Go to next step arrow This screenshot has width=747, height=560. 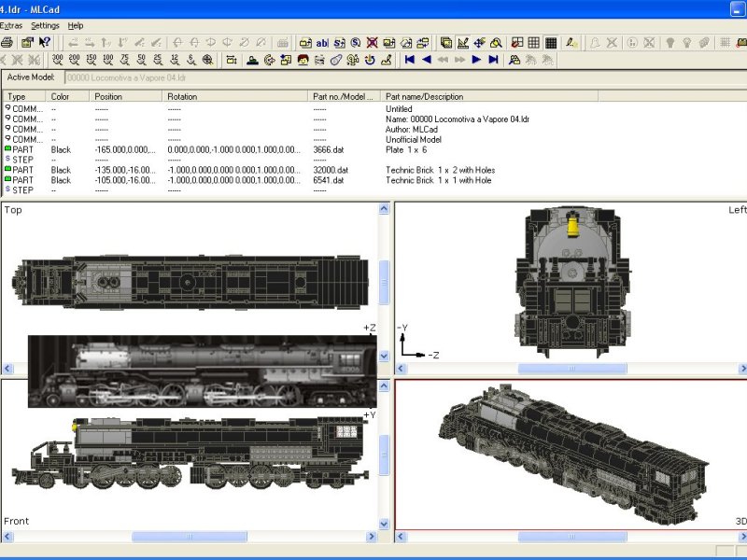[x=476, y=60]
